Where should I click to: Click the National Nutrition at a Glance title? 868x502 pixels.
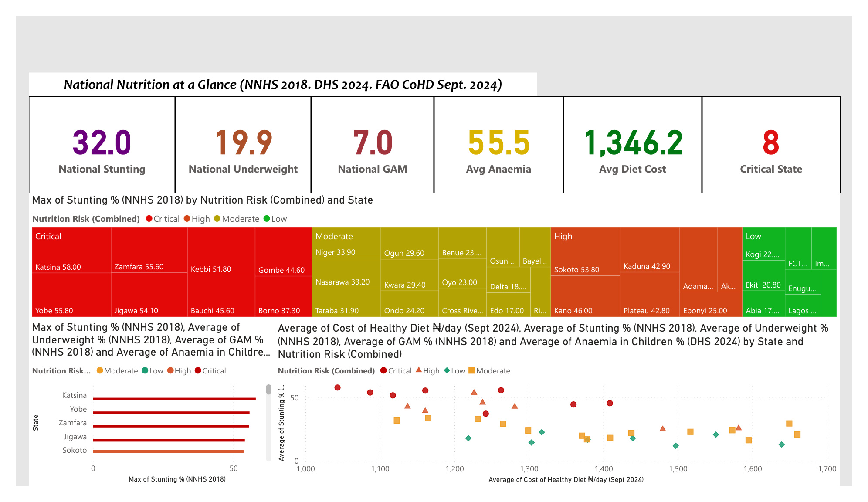[283, 85]
